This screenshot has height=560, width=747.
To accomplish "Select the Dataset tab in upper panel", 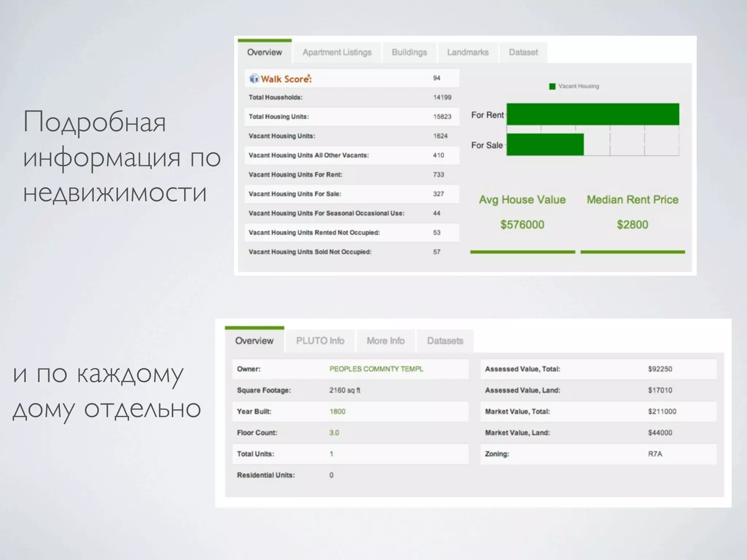I will (x=523, y=52).
